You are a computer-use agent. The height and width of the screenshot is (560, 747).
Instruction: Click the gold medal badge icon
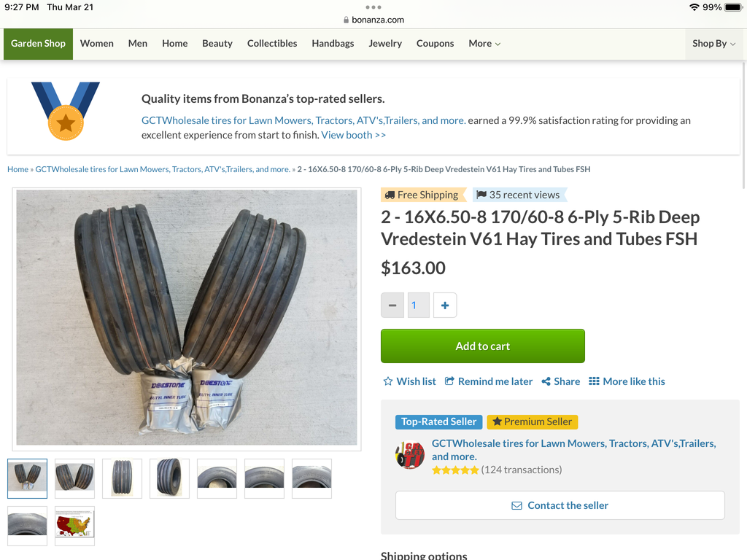[66, 111]
